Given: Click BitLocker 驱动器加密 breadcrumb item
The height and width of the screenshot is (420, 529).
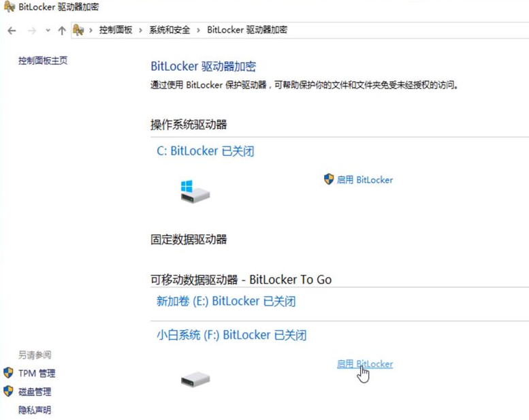Looking at the screenshot, I should (x=247, y=30).
